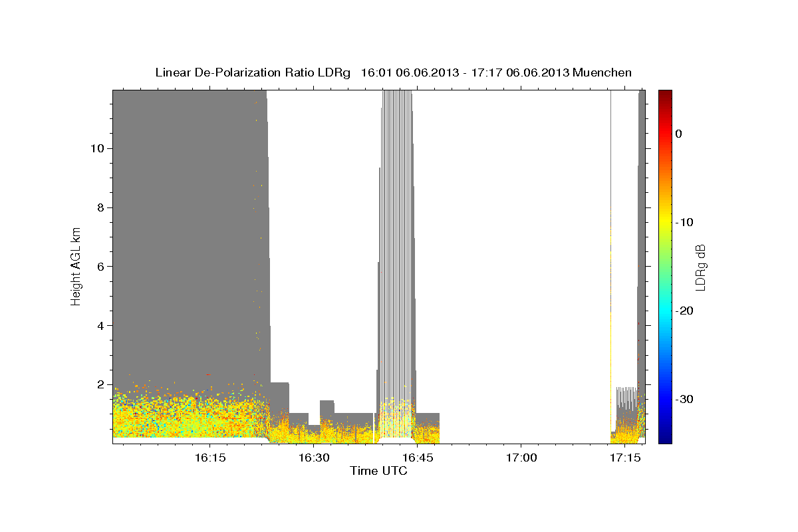Click the dark blue bottom of the colorbar
This screenshot has width=798, height=532.
[x=665, y=436]
